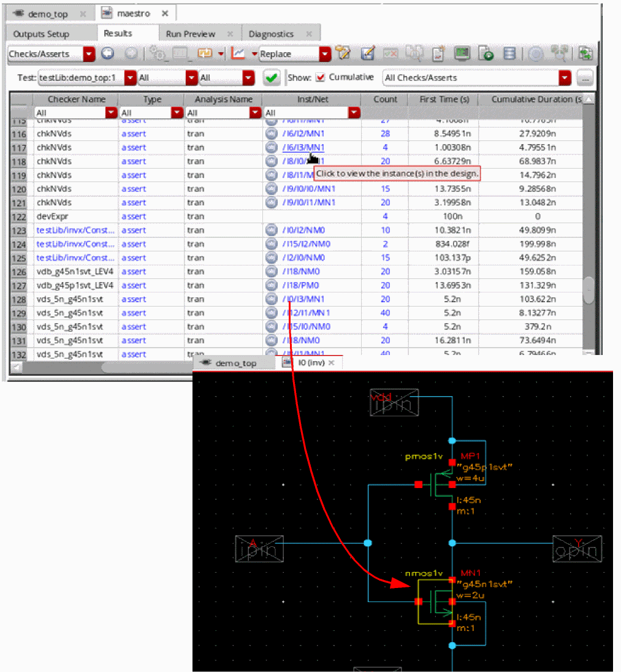Viewport: 621px width, 672px height.
Task: Click the plot waveform graph icon
Action: point(238,54)
